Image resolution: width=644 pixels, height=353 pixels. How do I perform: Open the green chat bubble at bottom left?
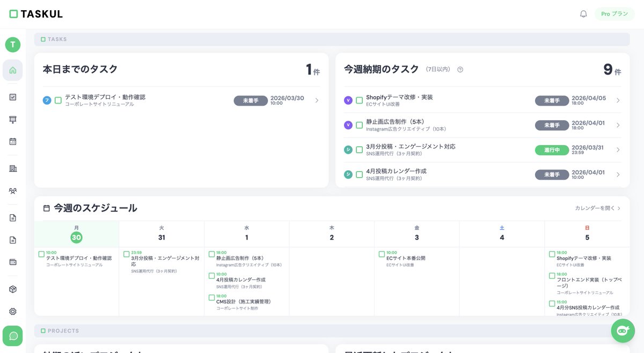tap(12, 336)
